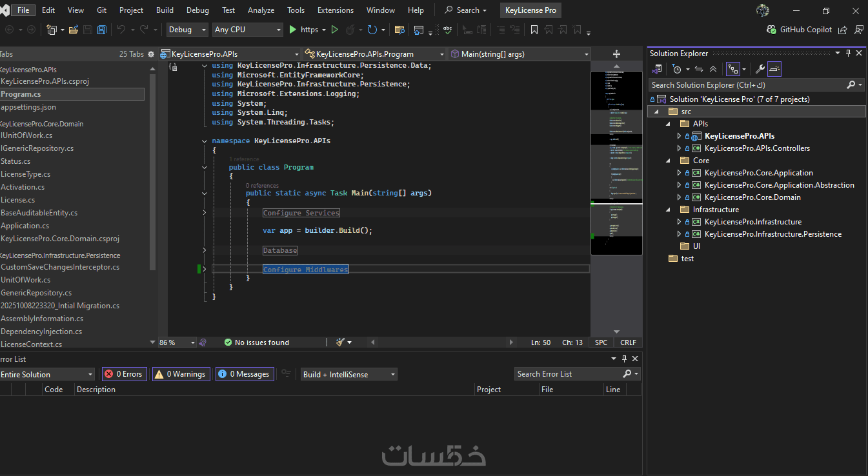The image size is (868, 476).
Task: Expand the KeyLicensePro.Core.Domain project node
Action: 679,197
